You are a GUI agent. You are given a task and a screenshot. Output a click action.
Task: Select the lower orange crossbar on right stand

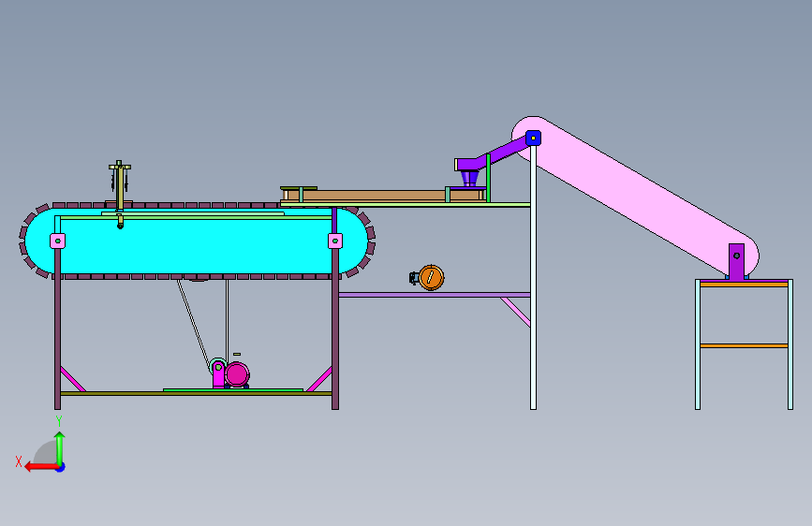coord(745,346)
